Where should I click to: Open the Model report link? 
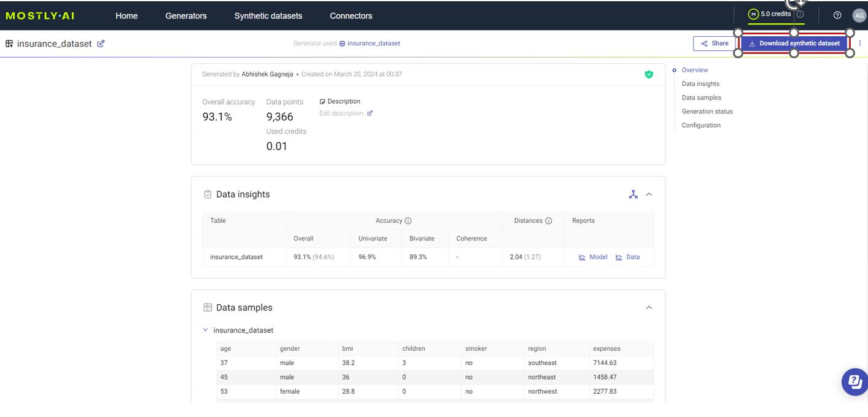point(593,257)
